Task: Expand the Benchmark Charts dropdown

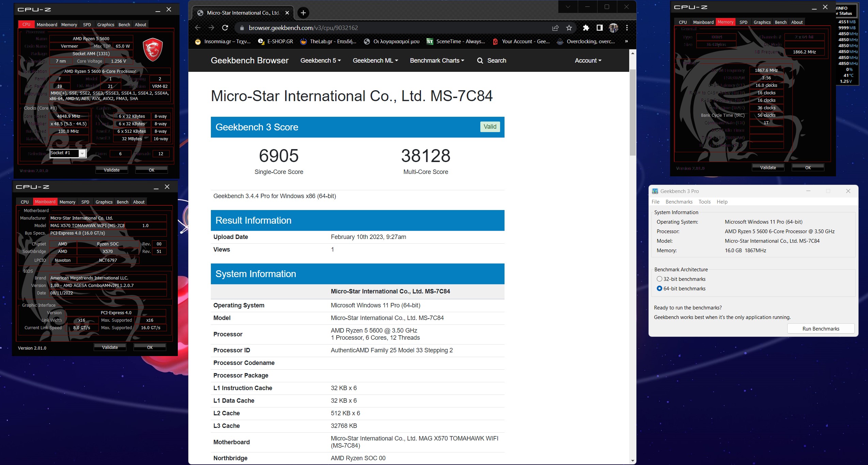Action: coord(437,61)
